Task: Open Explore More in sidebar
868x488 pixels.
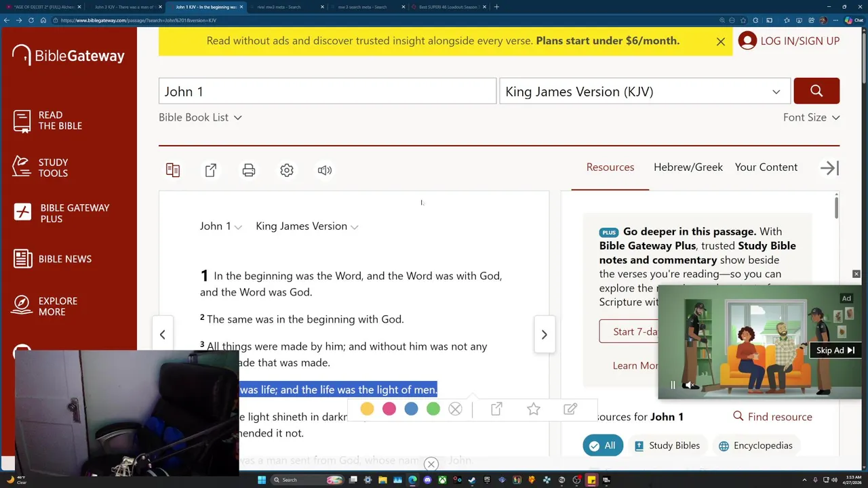Action: click(x=45, y=306)
